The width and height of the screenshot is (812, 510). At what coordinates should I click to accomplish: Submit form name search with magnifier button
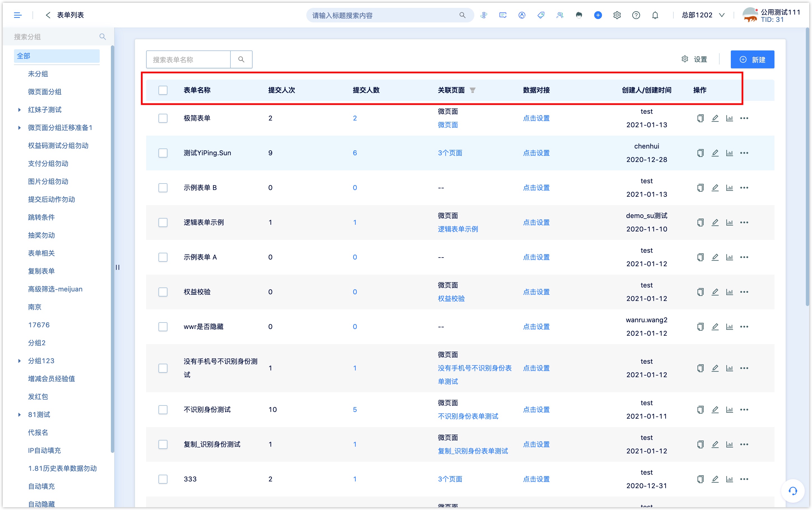241,59
